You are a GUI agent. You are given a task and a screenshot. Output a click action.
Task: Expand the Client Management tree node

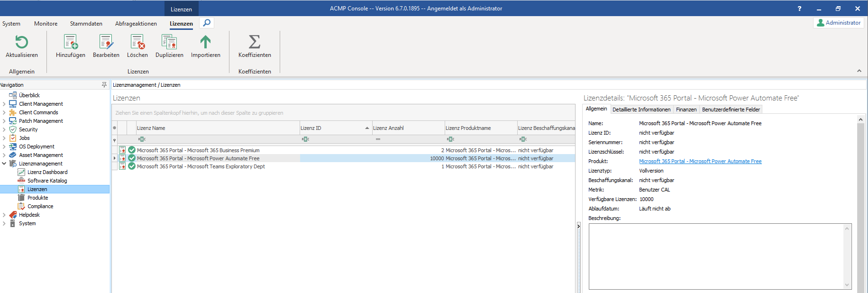click(4, 104)
